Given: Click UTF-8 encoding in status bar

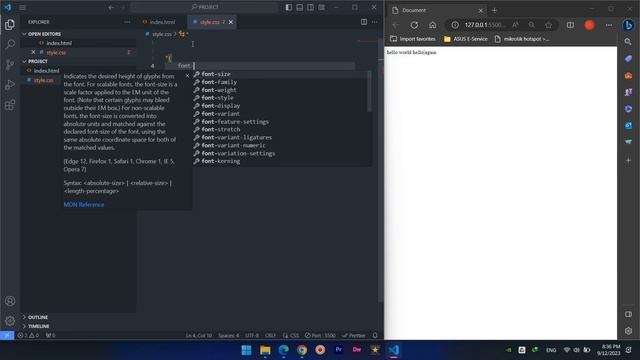Looking at the screenshot, I should [x=252, y=335].
